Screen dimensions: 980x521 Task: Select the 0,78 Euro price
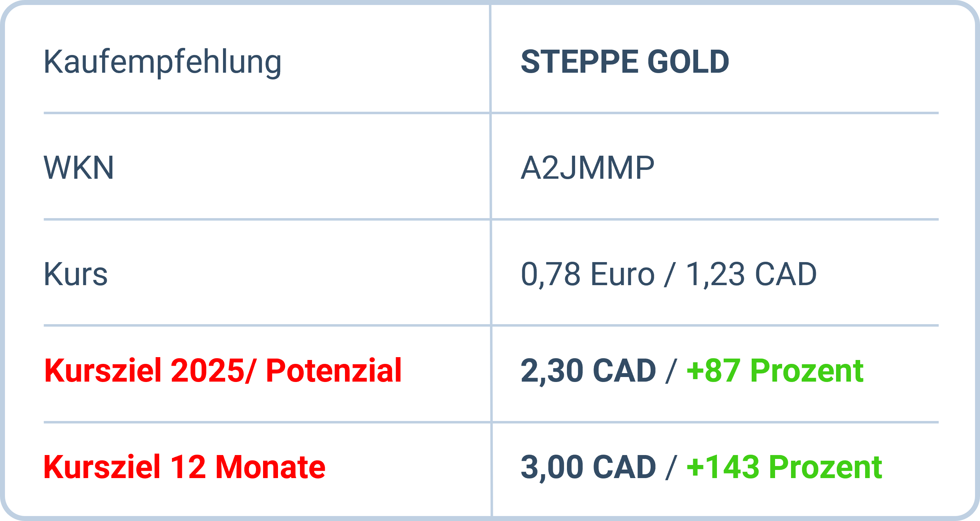588,274
